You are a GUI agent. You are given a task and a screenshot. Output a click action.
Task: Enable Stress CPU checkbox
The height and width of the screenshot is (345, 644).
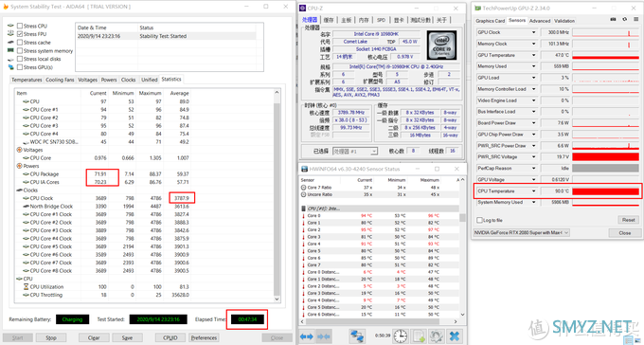click(x=20, y=26)
